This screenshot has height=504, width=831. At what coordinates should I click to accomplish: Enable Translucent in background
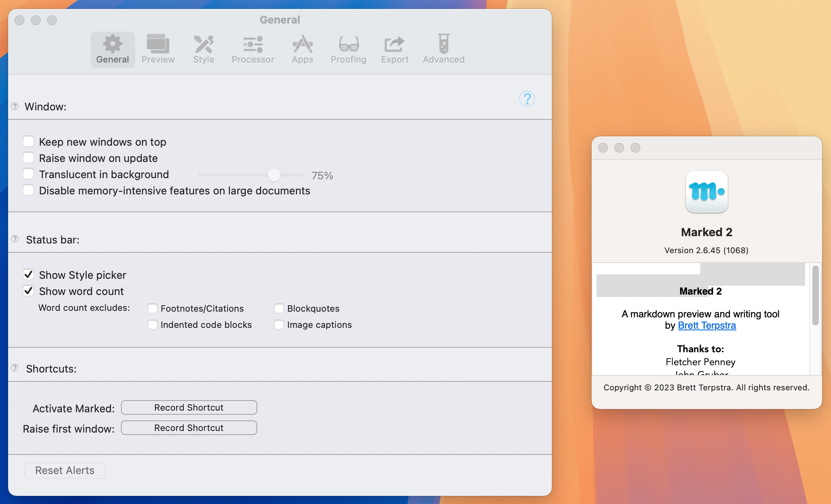[x=28, y=174]
